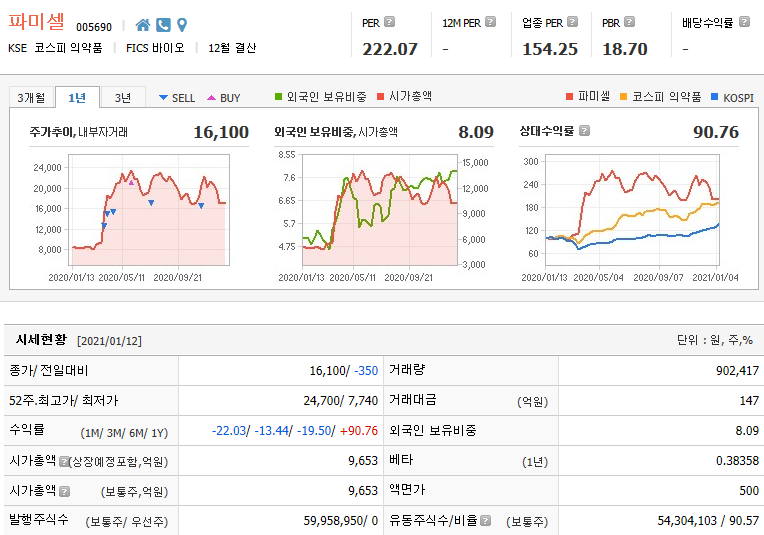Viewport: 764px width, 535px height.
Task: Click 유동주식수 value 54,304,103 / 90.57
Action: [x=708, y=521]
